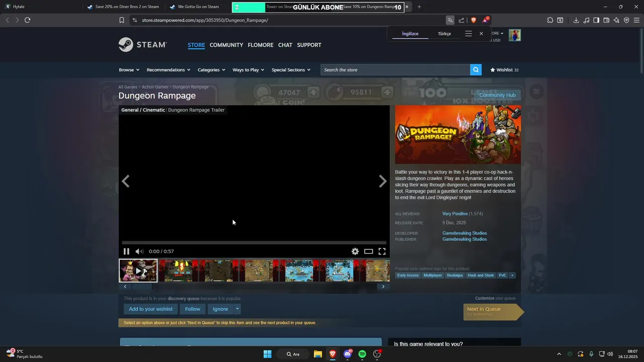Viewport: 644px width, 362px height.
Task: Open the user avatar profile picture
Action: tap(515, 35)
